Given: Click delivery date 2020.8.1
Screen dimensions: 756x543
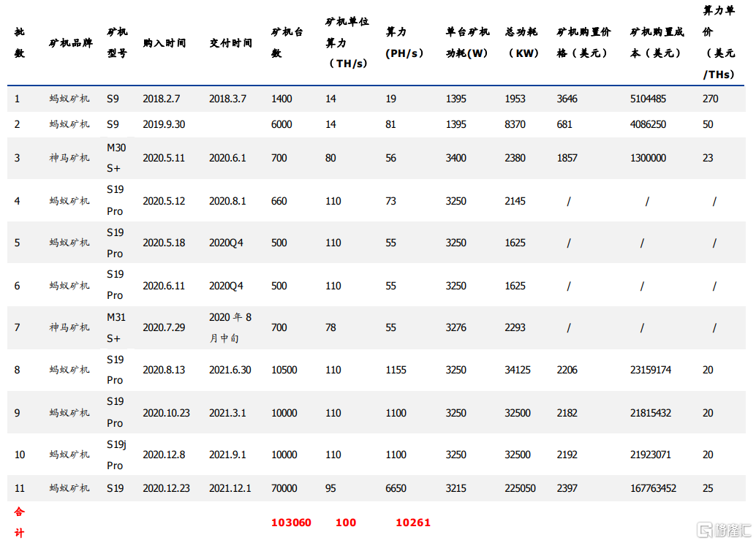Looking at the screenshot, I should [227, 201].
